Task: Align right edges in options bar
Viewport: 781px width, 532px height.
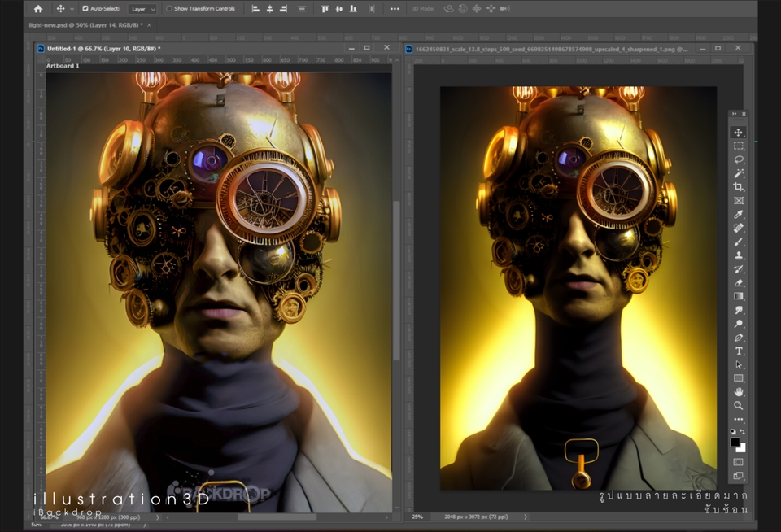Action: point(283,8)
